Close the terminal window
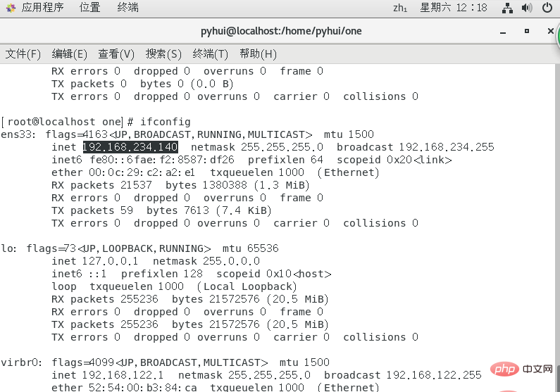Image resolution: width=560 pixels, height=392 pixels. (551, 31)
